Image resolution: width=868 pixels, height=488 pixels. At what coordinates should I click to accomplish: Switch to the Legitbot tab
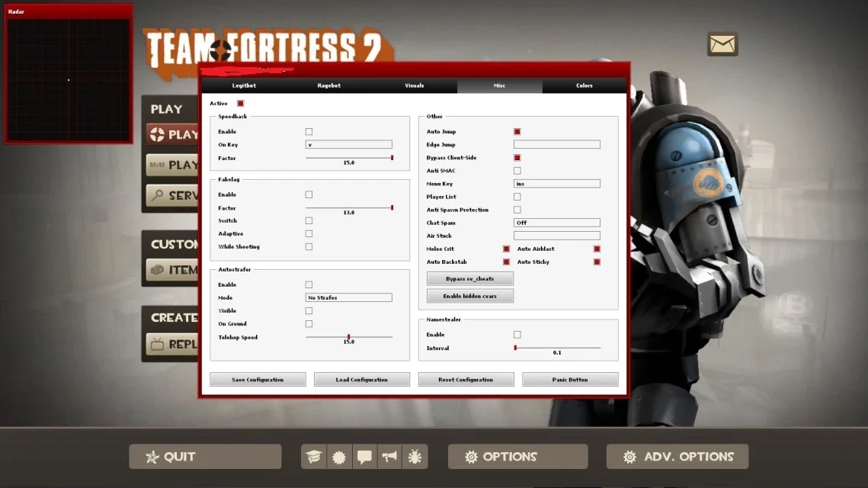coord(244,85)
